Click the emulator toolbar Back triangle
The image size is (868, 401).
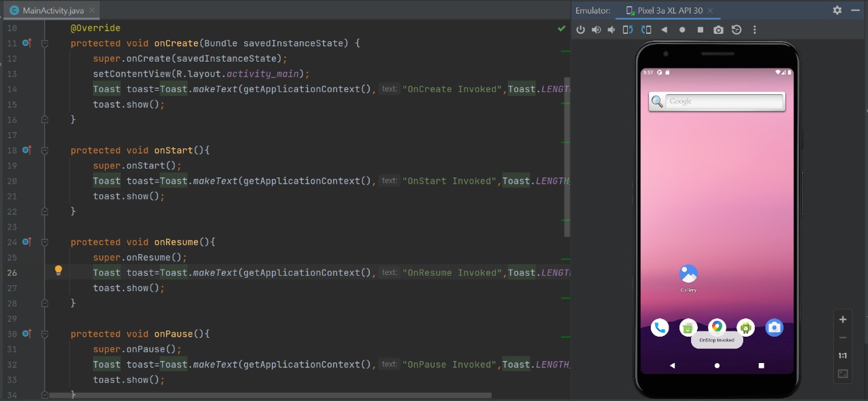point(664,30)
